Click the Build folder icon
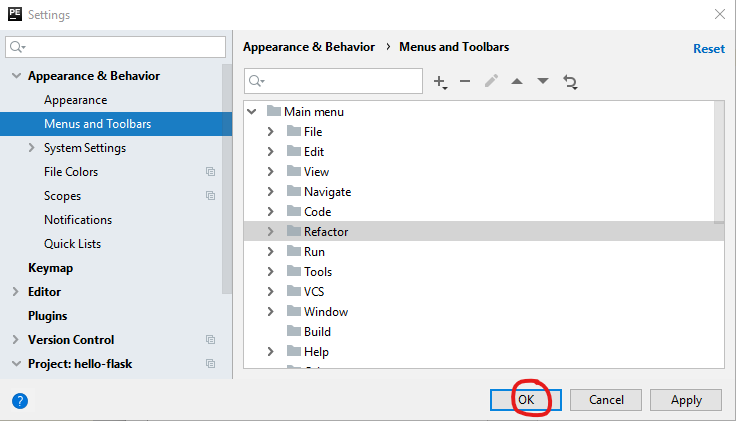Image resolution: width=736 pixels, height=421 pixels. coord(294,331)
